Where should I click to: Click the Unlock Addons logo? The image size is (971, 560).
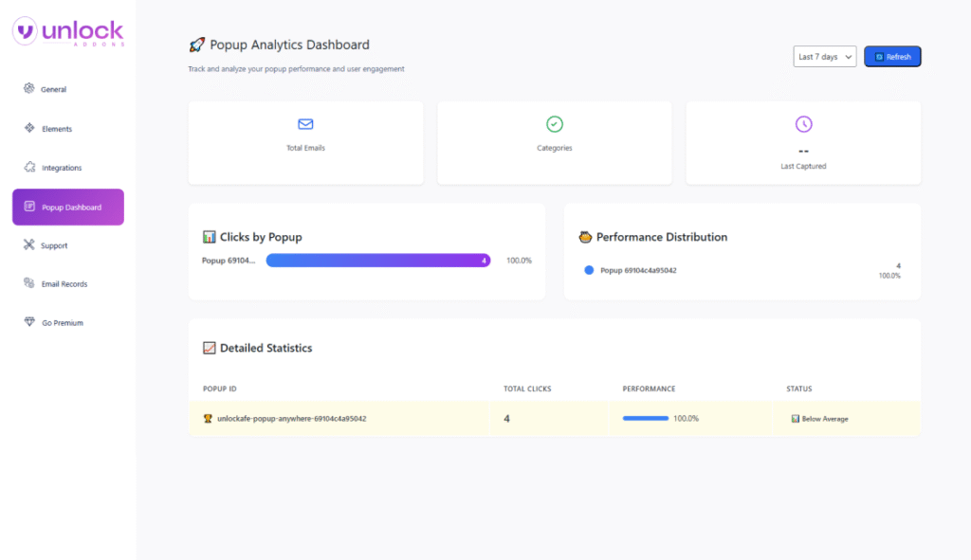[x=68, y=31]
